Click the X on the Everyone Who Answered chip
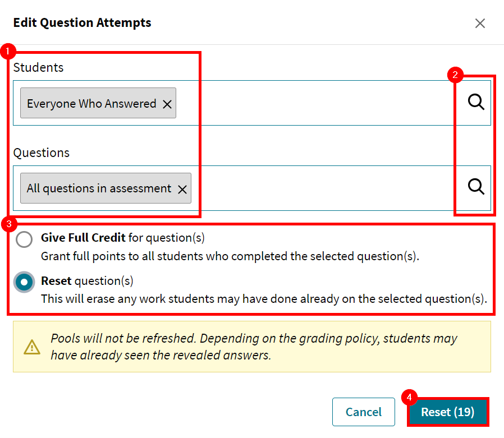Screen dimensions: 504x438 tap(167, 103)
